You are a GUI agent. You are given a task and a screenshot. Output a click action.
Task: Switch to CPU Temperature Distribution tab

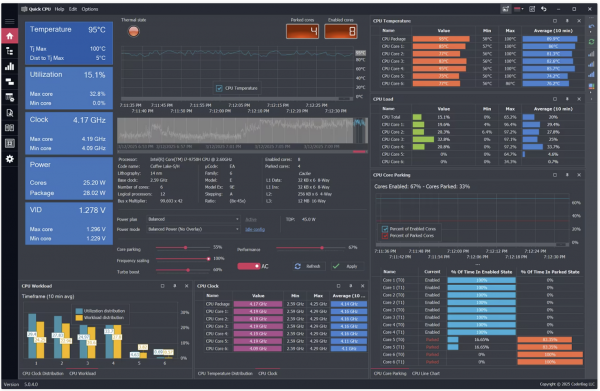225,373
